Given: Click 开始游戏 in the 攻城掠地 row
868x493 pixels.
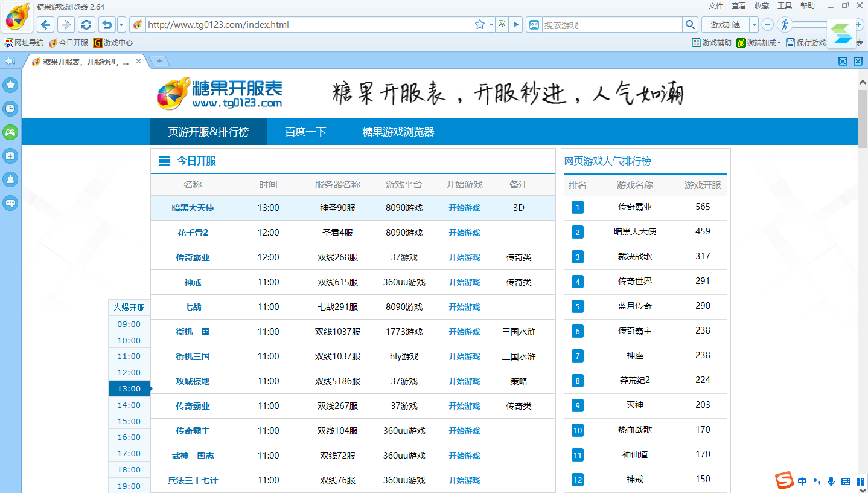Looking at the screenshot, I should point(464,381).
